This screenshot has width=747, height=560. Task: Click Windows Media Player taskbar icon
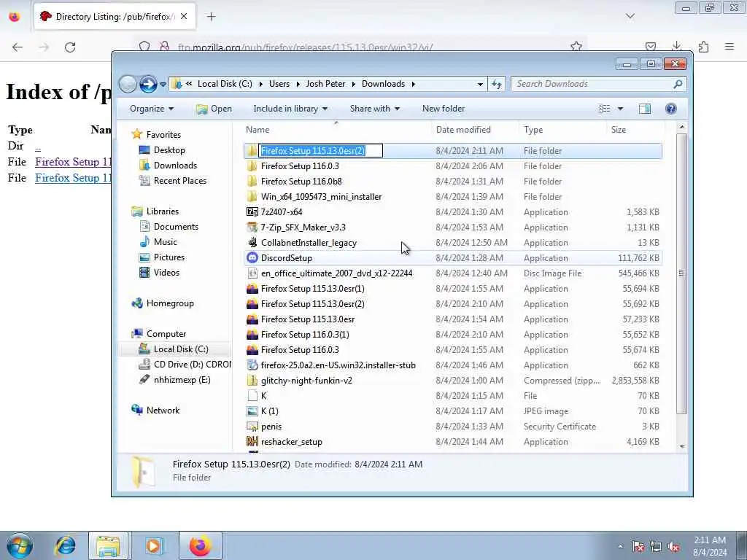tap(155, 545)
